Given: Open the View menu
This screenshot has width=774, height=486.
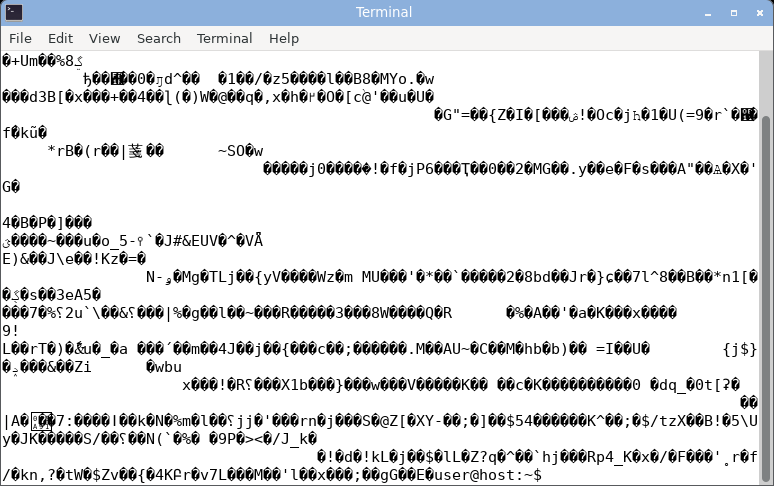Looking at the screenshot, I should 104,38.
